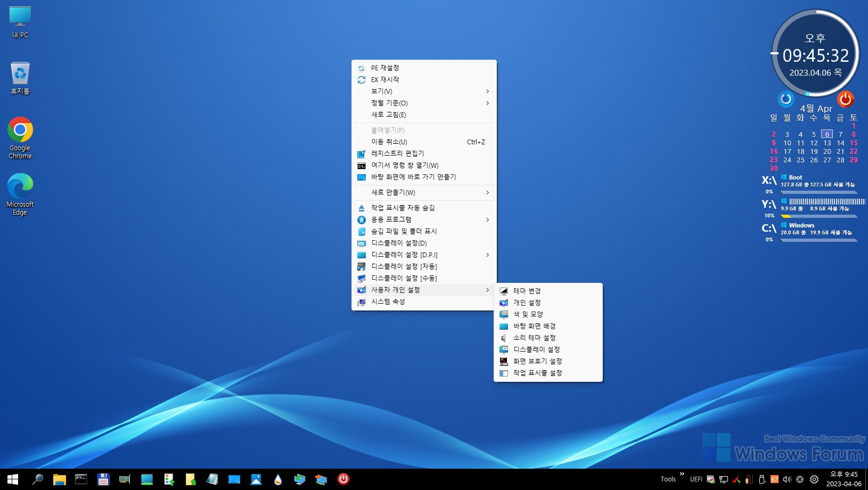Open 디스플레이 설정(D) entry
This screenshot has width=868, height=490.
coord(424,243)
